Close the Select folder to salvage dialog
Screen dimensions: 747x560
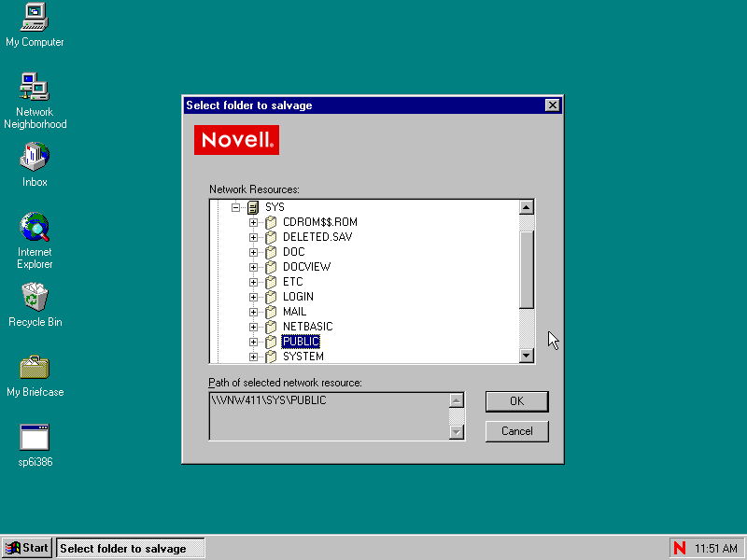[552, 105]
